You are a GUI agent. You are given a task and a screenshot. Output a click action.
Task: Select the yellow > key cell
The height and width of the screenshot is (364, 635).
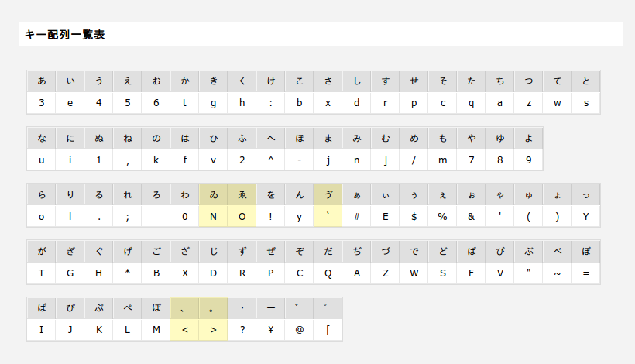click(214, 330)
